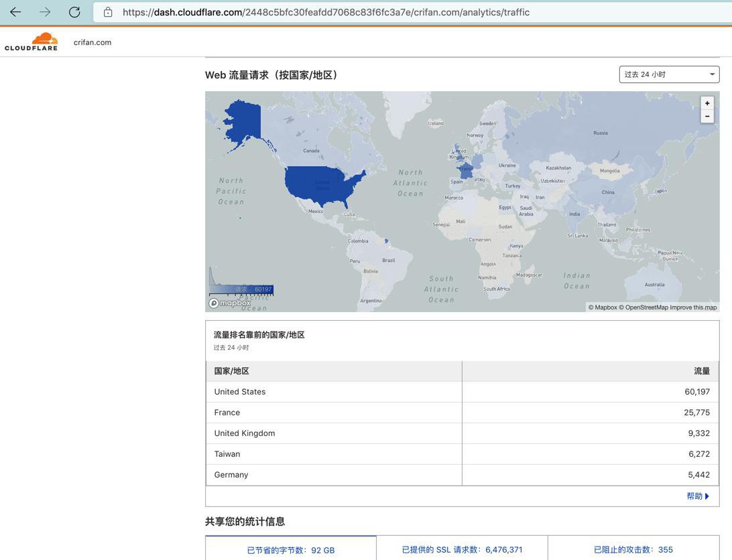Image resolution: width=732 pixels, height=560 pixels.
Task: Click the Taiwan row name
Action: [227, 453]
